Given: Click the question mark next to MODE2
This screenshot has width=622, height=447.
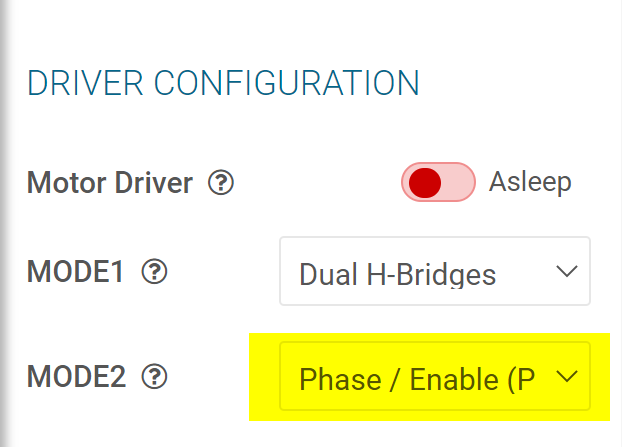Looking at the screenshot, I should click(154, 376).
